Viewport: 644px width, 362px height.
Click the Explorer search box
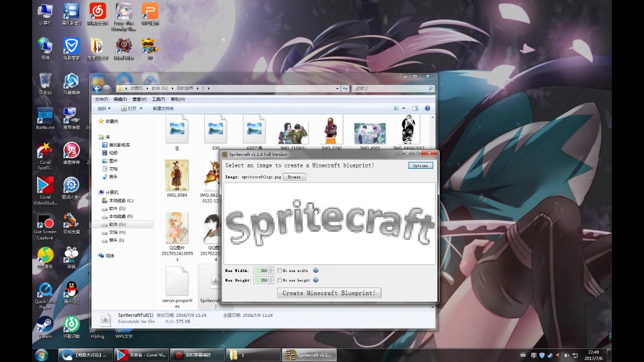coord(392,88)
